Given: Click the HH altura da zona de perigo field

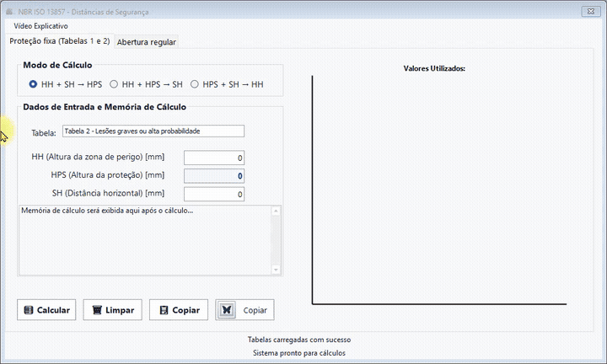Looking at the screenshot, I should pyautogui.click(x=214, y=158).
